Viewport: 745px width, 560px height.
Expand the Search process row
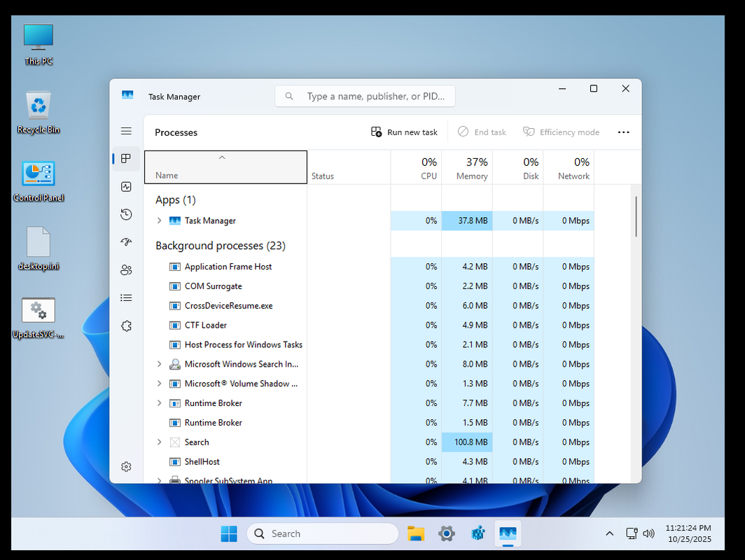point(159,442)
